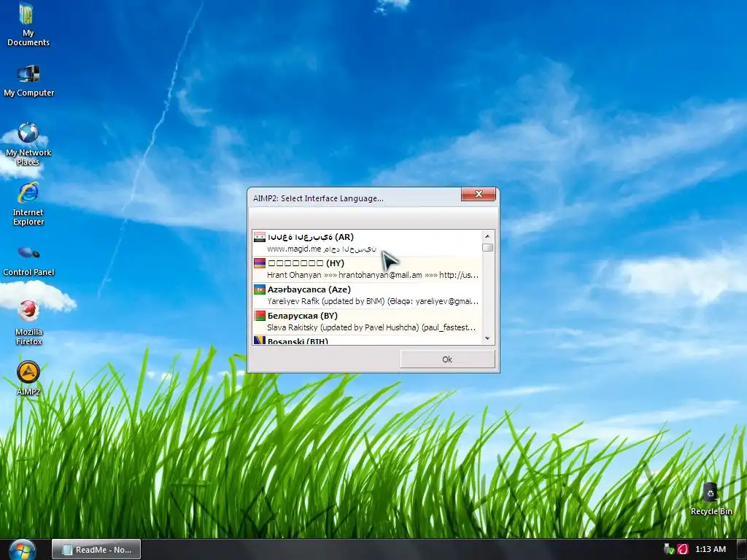This screenshot has width=747, height=560.
Task: Click the AIMP pink tray icon
Action: click(683, 549)
